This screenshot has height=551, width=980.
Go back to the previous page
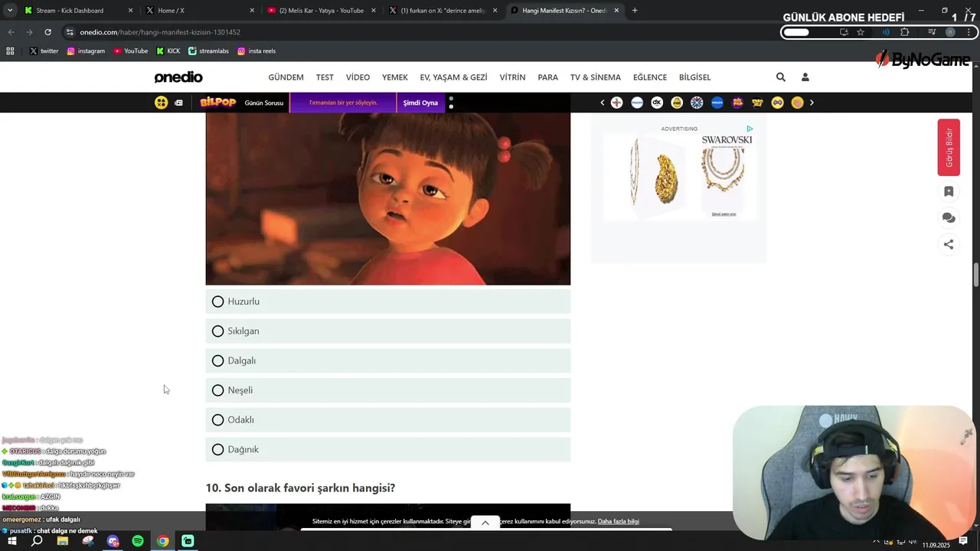[11, 32]
